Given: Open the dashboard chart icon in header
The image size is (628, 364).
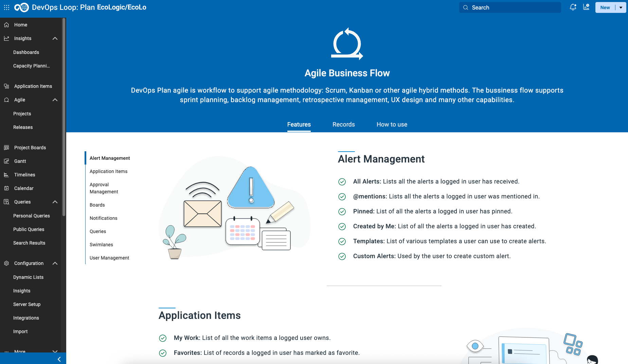Looking at the screenshot, I should 586,7.
